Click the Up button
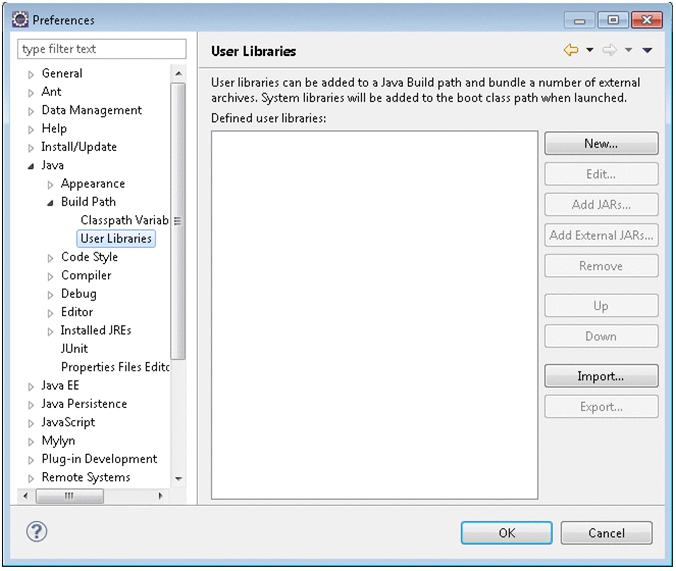 [601, 306]
